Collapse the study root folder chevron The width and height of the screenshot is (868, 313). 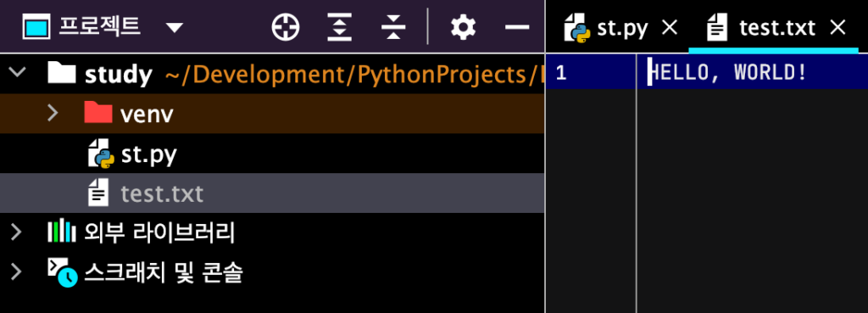tap(18, 72)
